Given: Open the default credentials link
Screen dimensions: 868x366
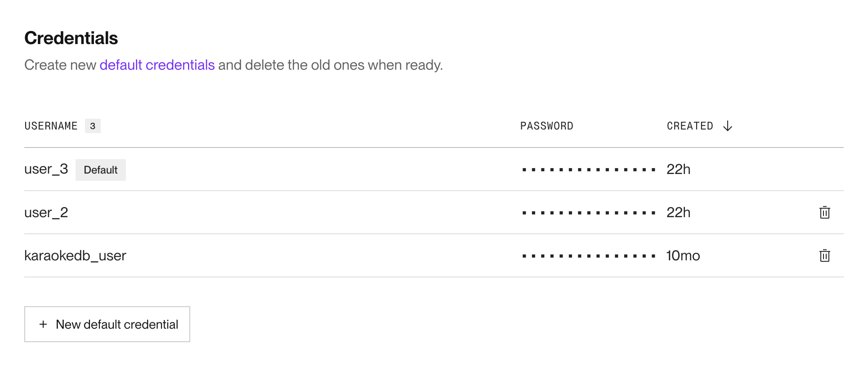Looking at the screenshot, I should click(157, 65).
